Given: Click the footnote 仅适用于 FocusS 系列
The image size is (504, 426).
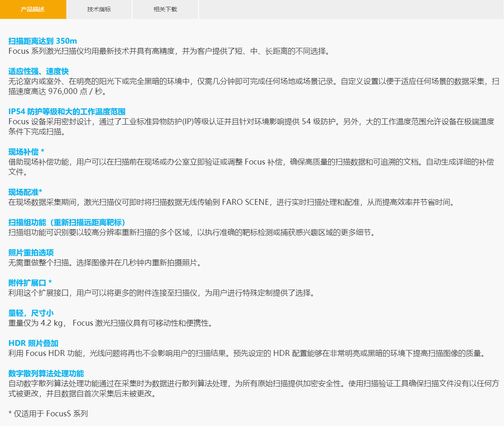Looking at the screenshot, I should point(48,414).
